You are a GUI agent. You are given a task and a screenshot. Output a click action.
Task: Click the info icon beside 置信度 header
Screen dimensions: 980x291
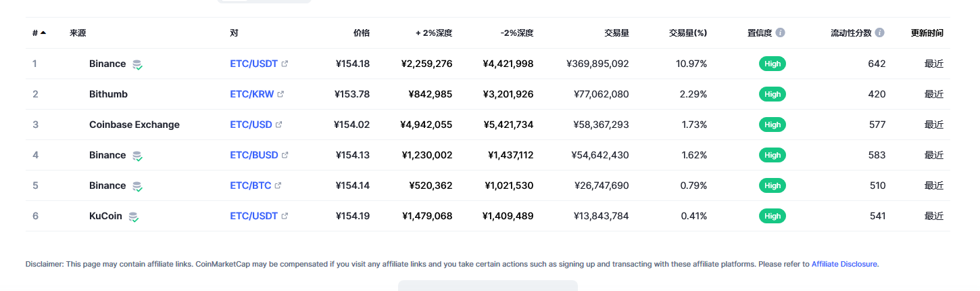pyautogui.click(x=781, y=32)
